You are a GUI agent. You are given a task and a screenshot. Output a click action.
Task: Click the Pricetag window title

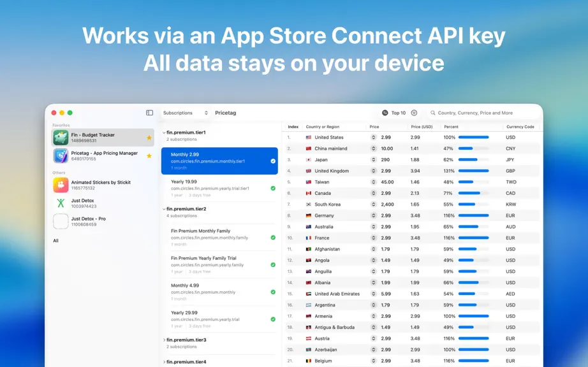(225, 113)
